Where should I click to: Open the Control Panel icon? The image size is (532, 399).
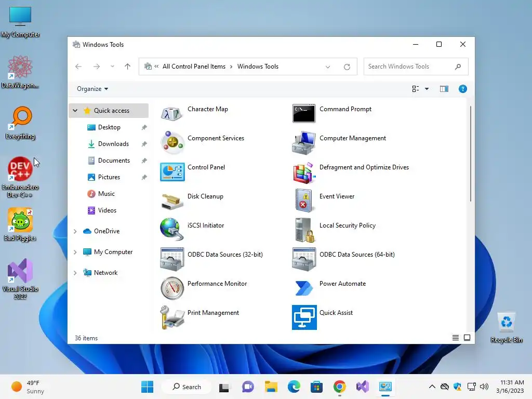(172, 171)
